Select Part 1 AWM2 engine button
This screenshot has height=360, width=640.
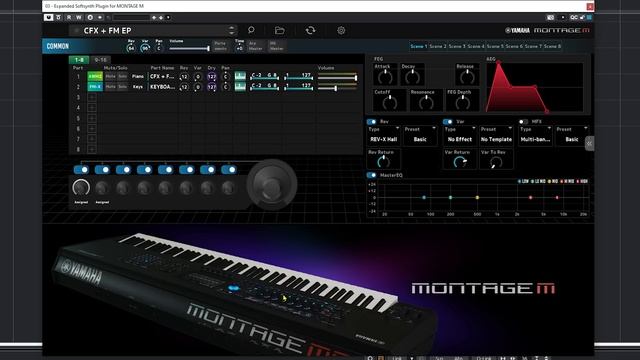click(x=95, y=76)
